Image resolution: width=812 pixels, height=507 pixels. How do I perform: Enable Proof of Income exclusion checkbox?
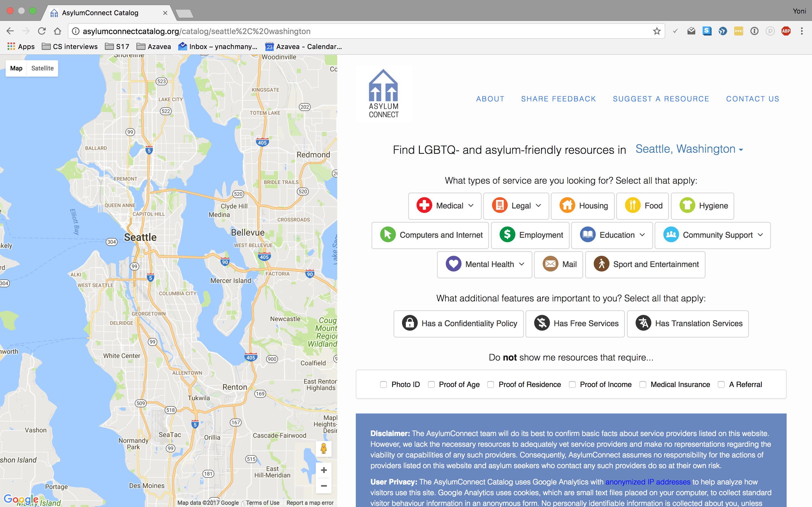[x=572, y=384]
